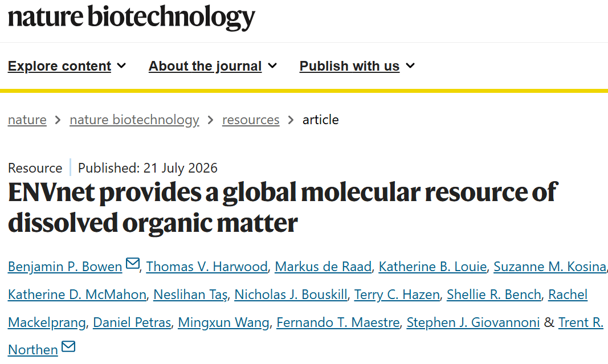Image resolution: width=608 pixels, height=364 pixels.
Task: Open the nature biotechnology breadcrumb link
Action: pyautogui.click(x=134, y=120)
